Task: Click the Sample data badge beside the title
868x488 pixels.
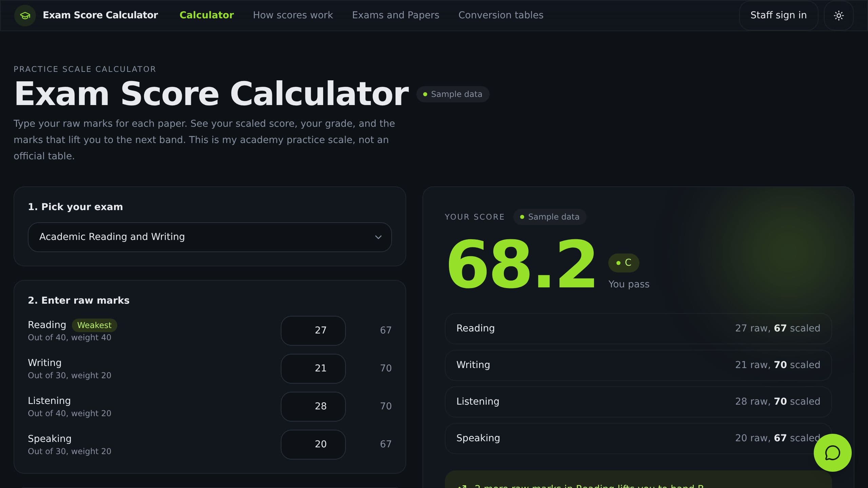Action: pos(453,94)
